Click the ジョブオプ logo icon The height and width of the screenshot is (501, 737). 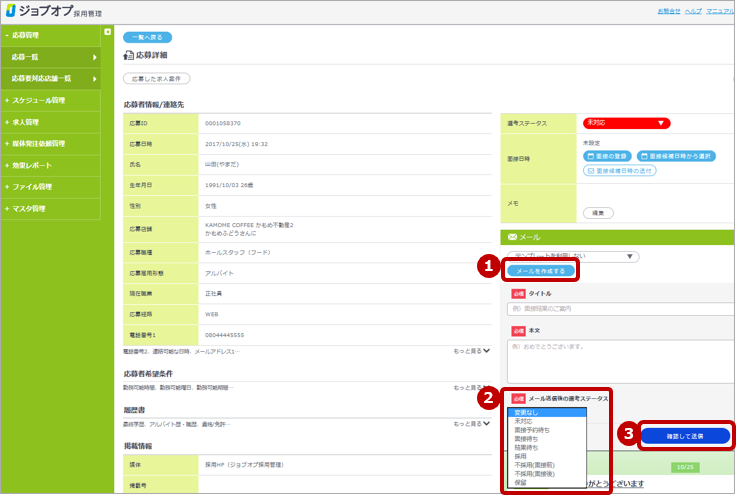[11, 12]
